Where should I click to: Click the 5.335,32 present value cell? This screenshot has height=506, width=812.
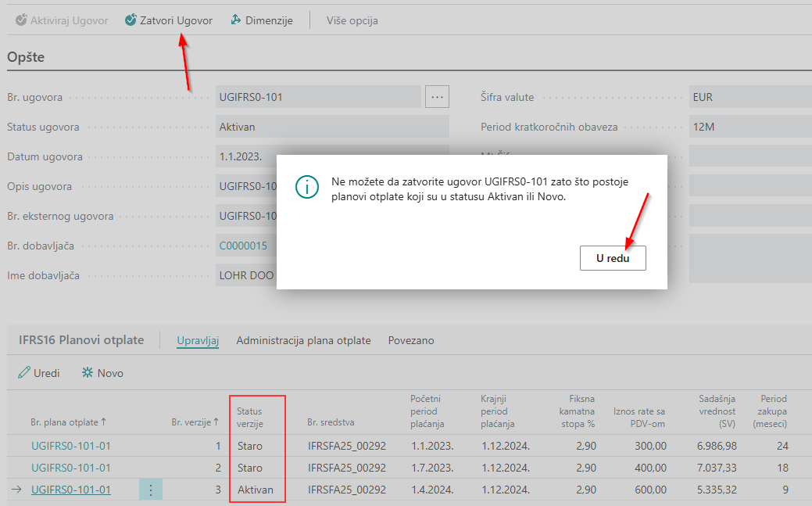pyautogui.click(x=717, y=490)
